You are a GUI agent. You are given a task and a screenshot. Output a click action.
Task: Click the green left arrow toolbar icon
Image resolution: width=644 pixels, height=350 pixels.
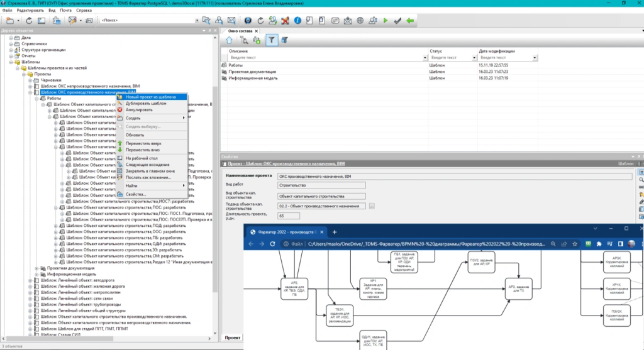click(410, 21)
